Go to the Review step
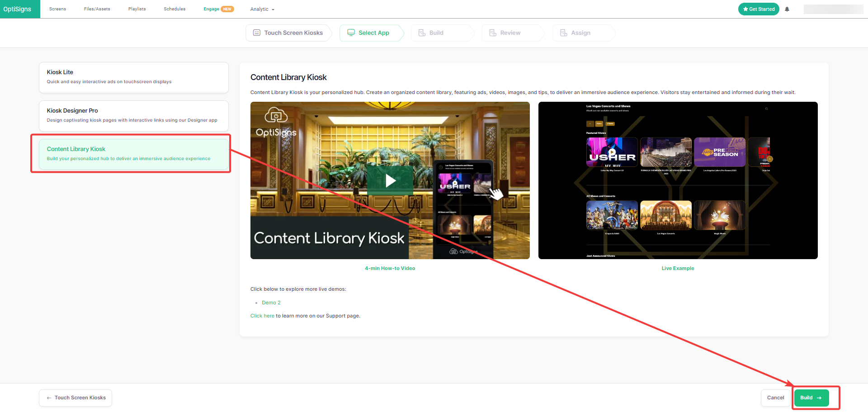The width and height of the screenshot is (868, 412). click(513, 33)
